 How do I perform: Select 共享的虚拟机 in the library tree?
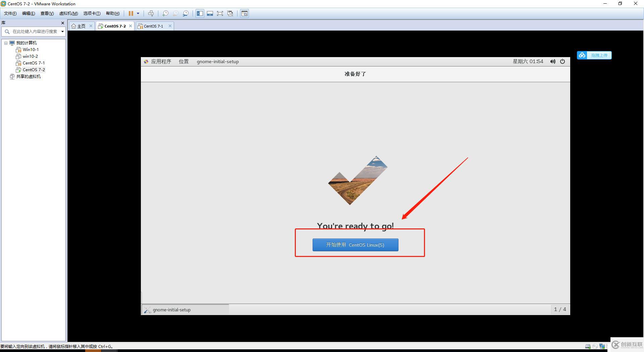pyautogui.click(x=29, y=77)
